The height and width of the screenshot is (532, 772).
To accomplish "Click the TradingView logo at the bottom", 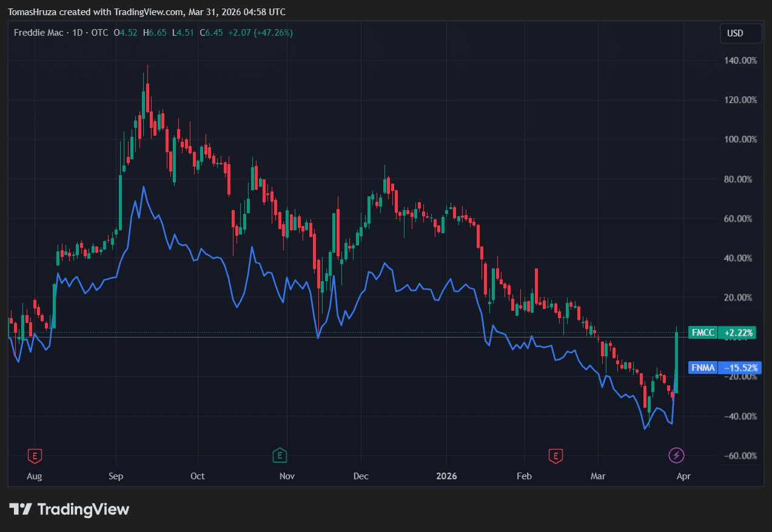I will tap(69, 510).
